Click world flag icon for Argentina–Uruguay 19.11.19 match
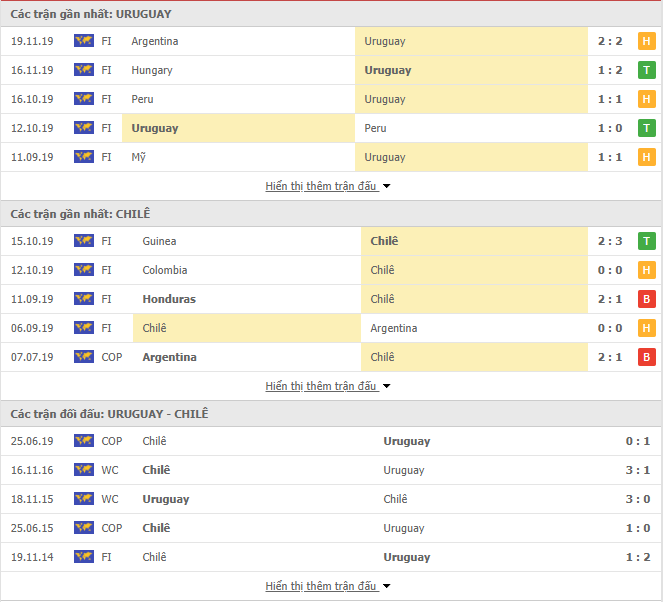The width and height of the screenshot is (663, 602). coord(84,41)
